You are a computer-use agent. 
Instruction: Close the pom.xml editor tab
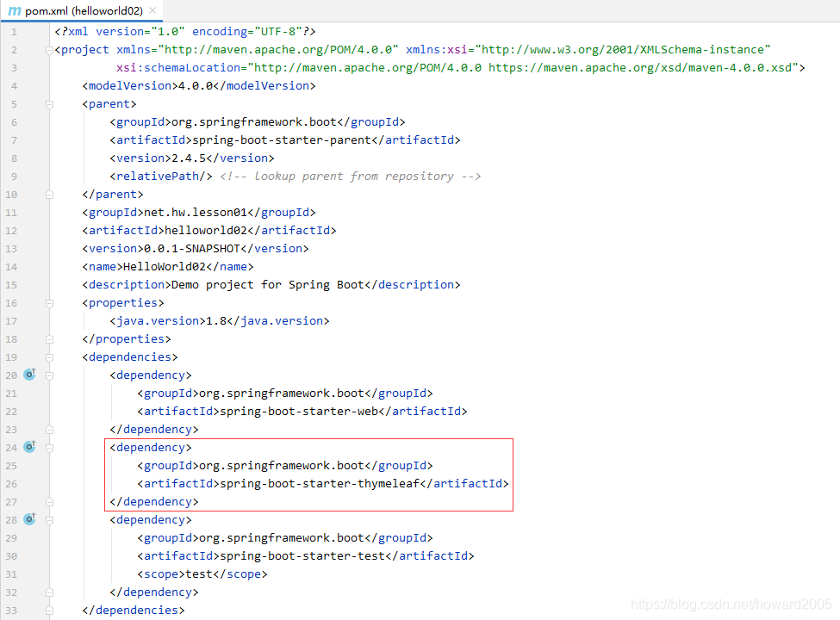[x=152, y=10]
